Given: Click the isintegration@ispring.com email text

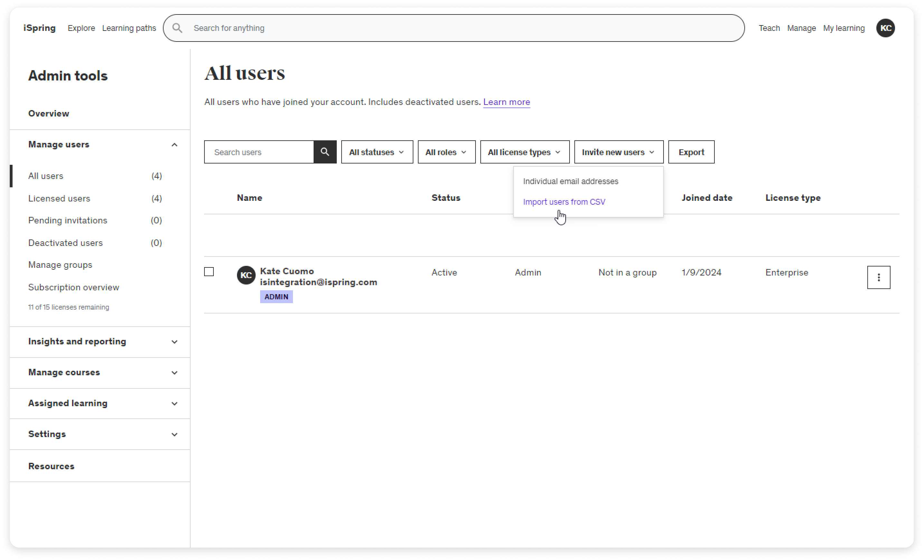Looking at the screenshot, I should point(318,282).
